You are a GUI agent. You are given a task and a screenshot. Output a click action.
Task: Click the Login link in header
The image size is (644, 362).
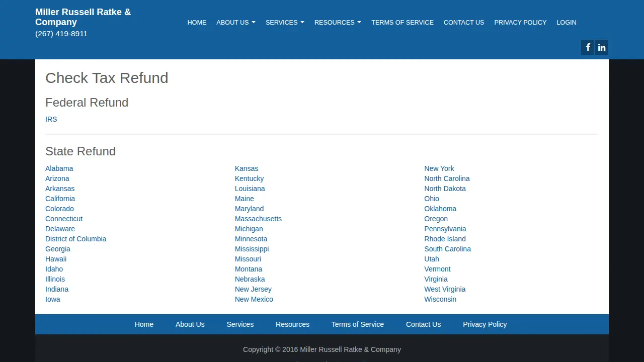(x=567, y=22)
